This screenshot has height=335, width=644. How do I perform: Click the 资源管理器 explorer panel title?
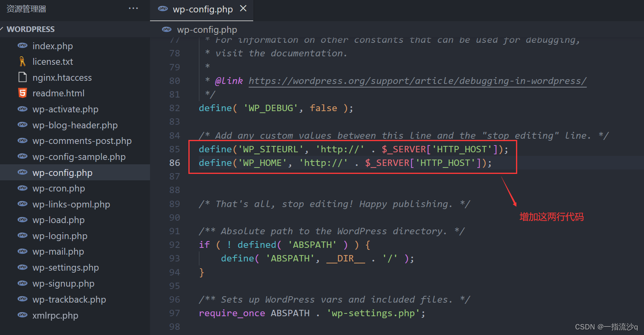(26, 9)
